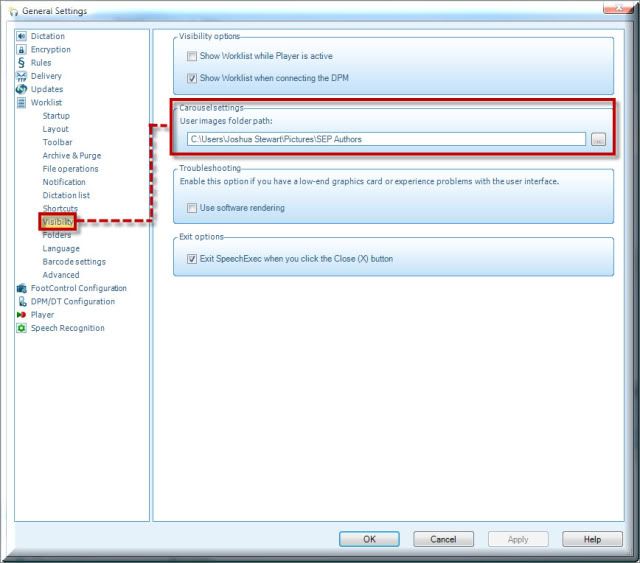Open the Toolbar settings page

pyautogui.click(x=57, y=142)
